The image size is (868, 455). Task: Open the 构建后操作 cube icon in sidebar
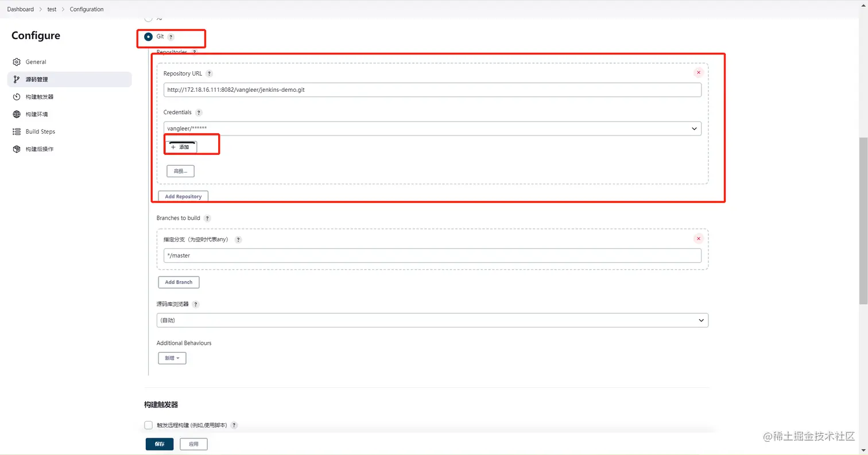click(x=17, y=149)
